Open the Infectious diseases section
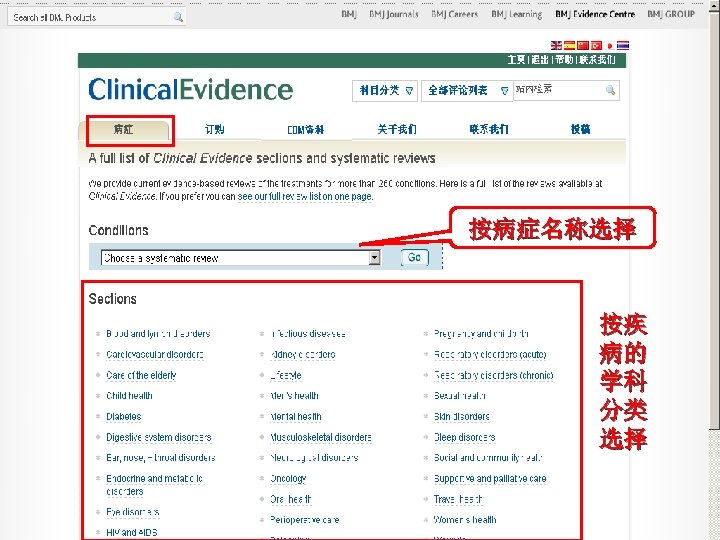 tap(308, 334)
